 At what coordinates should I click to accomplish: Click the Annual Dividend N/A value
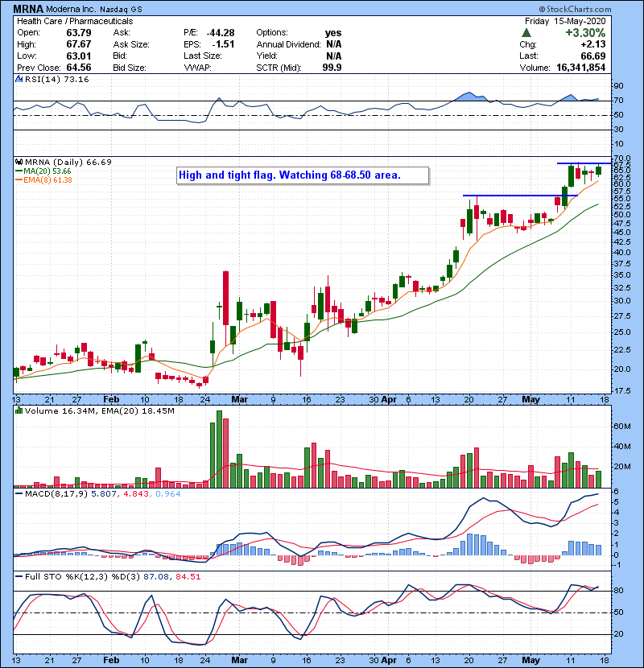[334, 44]
